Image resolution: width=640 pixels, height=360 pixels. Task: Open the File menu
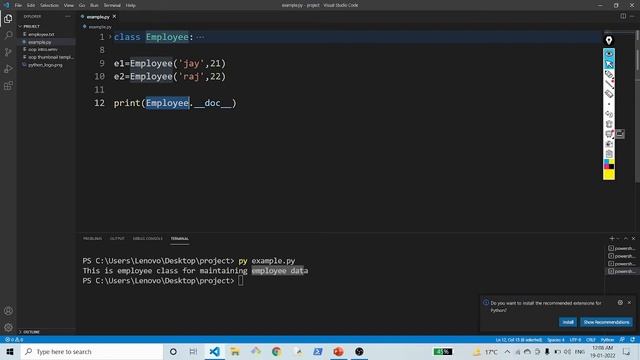pos(18,5)
